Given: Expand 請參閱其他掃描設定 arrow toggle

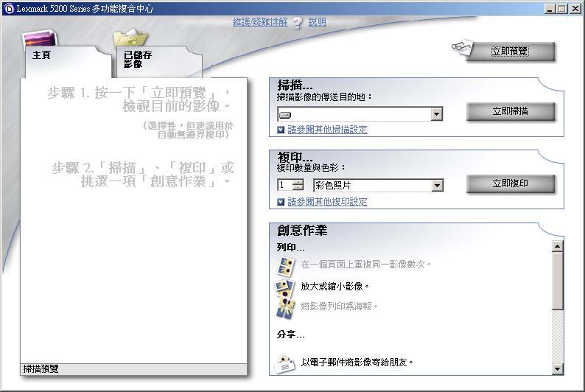Looking at the screenshot, I should coord(281,130).
